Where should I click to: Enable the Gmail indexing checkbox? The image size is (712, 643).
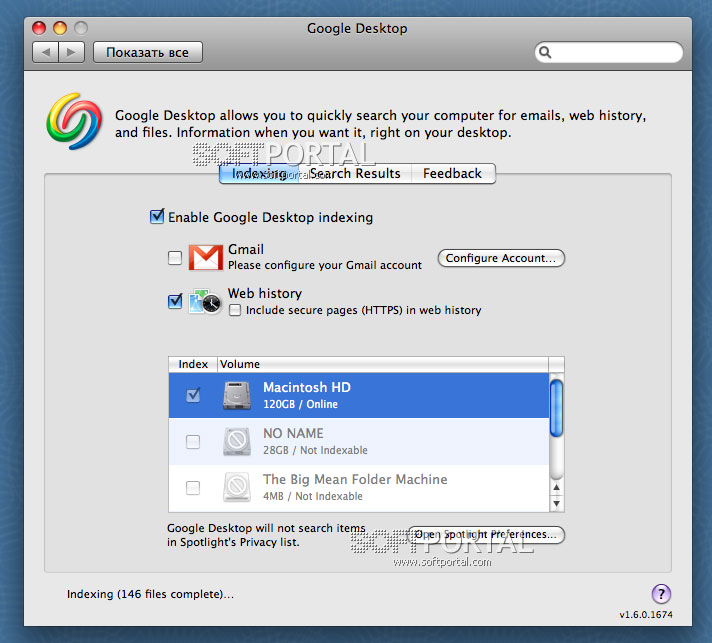[175, 258]
